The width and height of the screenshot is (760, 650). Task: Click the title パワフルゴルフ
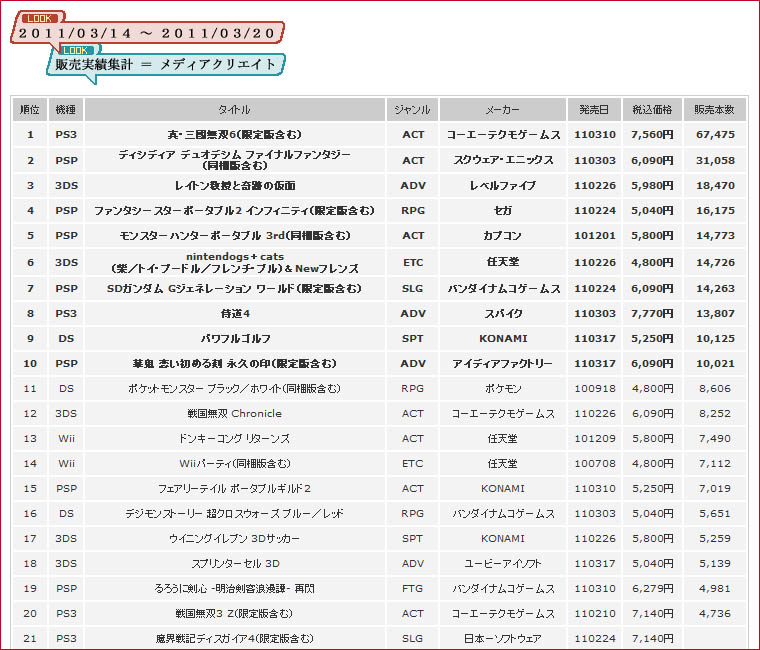[236, 338]
